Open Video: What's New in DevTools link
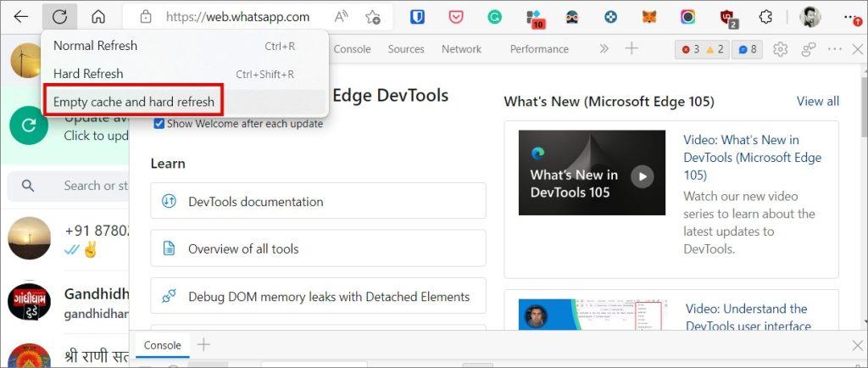 coord(753,157)
